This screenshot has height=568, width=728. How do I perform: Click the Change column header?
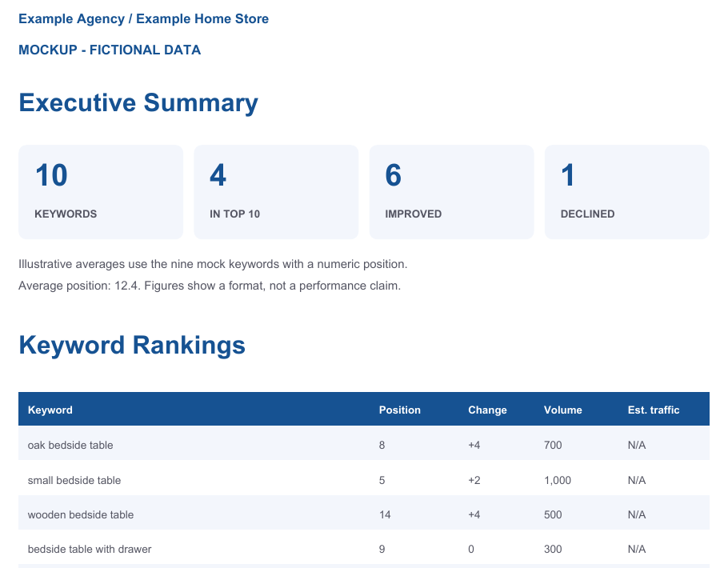(x=487, y=410)
